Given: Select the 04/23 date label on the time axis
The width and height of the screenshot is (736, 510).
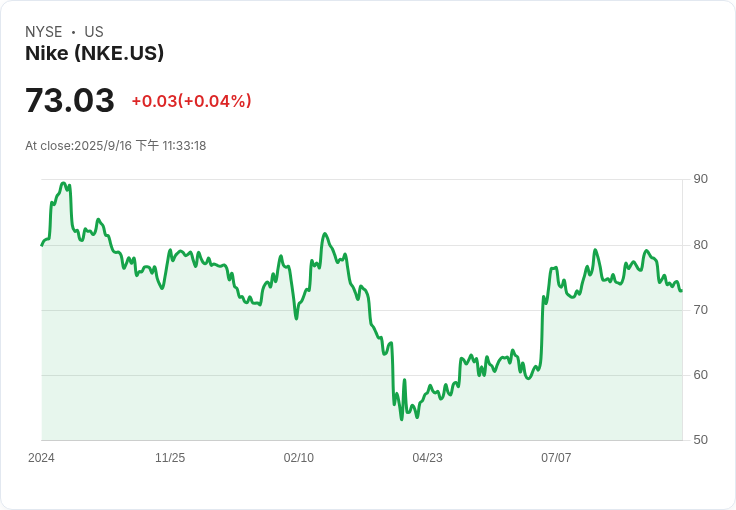Looking at the screenshot, I should [x=427, y=458].
